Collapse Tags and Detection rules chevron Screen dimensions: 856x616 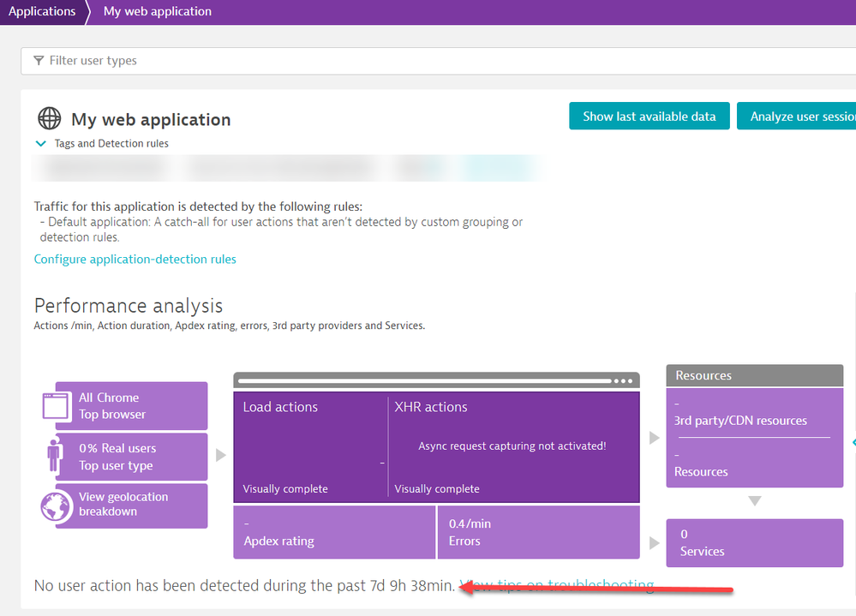[41, 144]
